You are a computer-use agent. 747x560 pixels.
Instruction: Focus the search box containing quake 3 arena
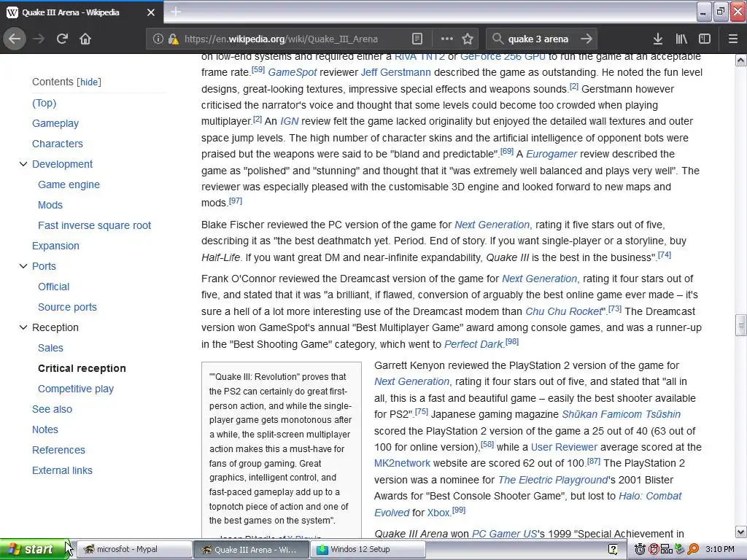coord(538,39)
